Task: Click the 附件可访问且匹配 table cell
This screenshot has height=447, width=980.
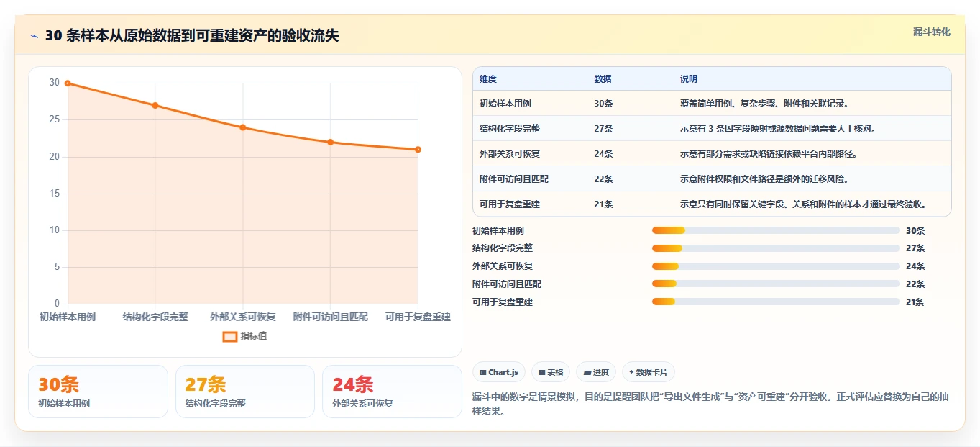Action: (530, 179)
